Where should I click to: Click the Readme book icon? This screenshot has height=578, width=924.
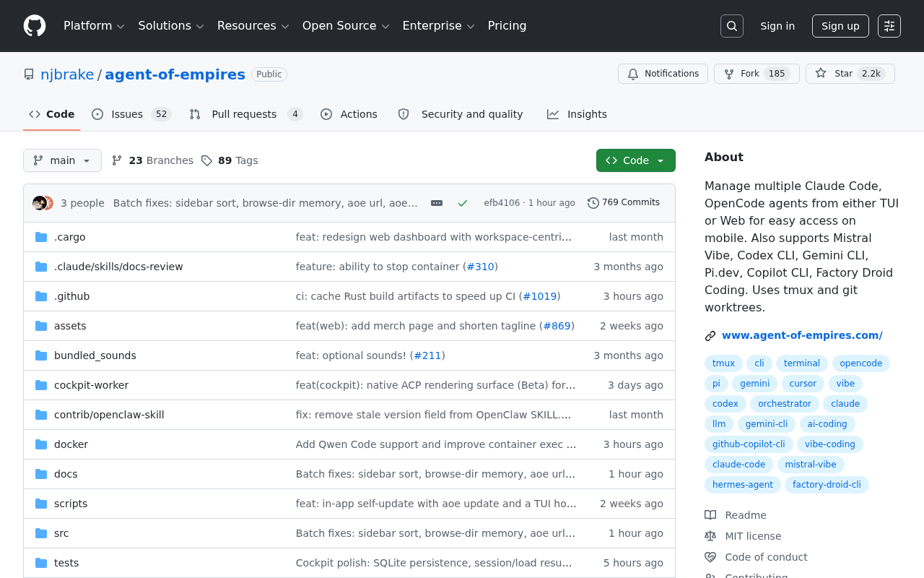click(710, 515)
